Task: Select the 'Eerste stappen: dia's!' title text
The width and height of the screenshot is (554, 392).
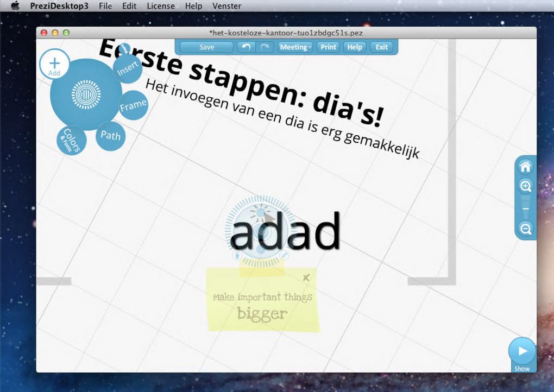Action: coord(241,84)
